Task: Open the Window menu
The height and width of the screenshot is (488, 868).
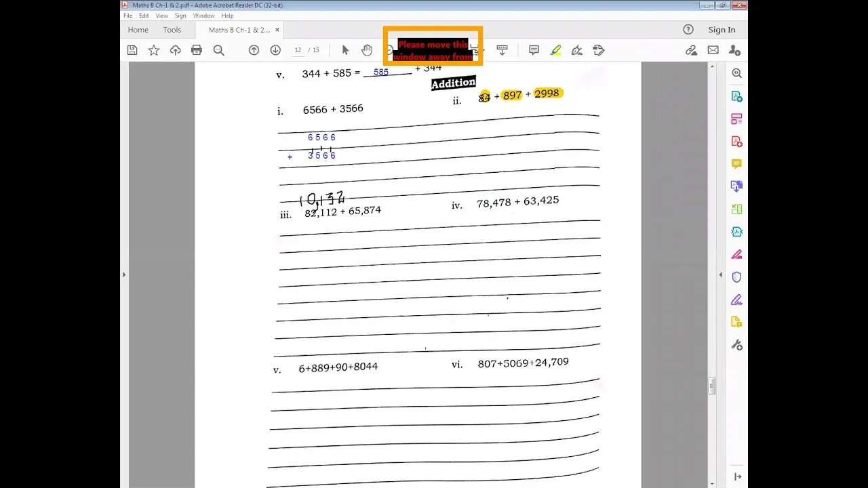Action: [x=203, y=16]
